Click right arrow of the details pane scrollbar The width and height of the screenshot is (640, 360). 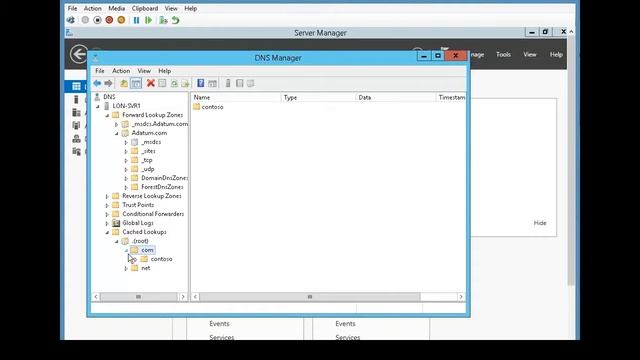pyautogui.click(x=461, y=297)
